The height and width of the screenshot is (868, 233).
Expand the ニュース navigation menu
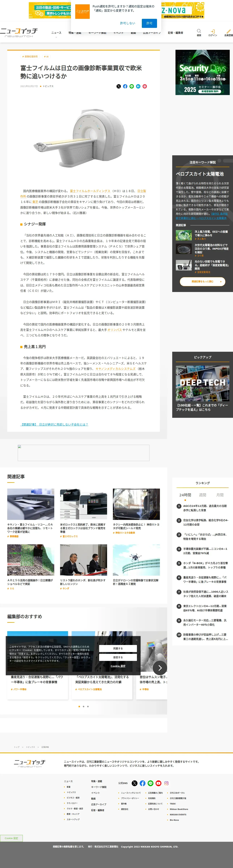coord(56,33)
